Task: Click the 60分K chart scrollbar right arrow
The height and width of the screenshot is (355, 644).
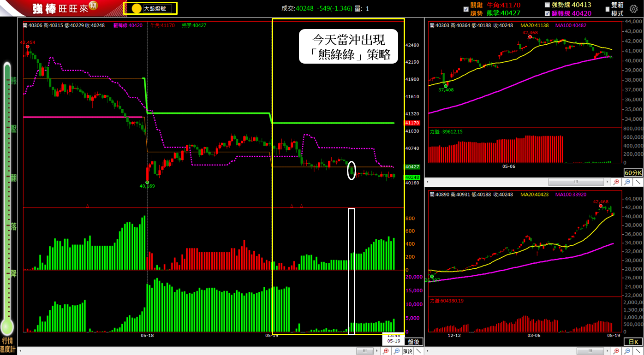Action: click(x=607, y=182)
